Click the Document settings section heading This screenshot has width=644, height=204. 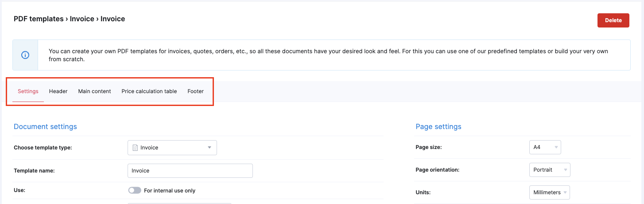tap(45, 126)
